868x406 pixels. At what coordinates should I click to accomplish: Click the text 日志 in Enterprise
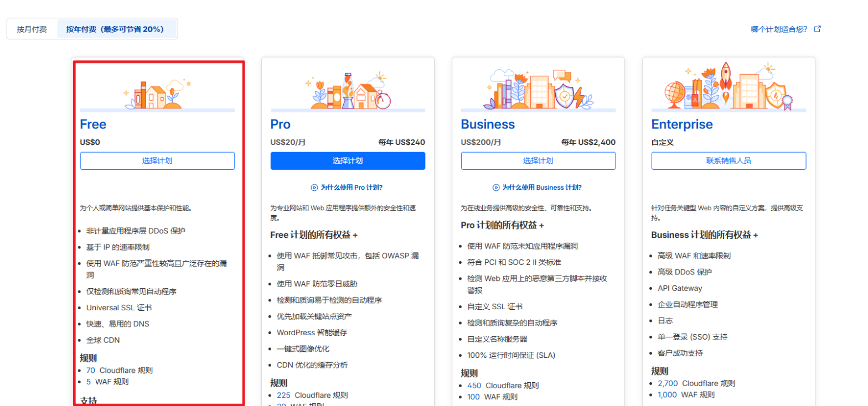[665, 320]
